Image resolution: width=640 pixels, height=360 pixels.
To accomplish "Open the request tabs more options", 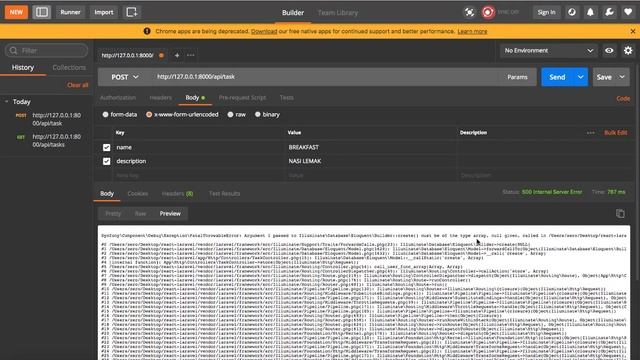I will 191,55.
